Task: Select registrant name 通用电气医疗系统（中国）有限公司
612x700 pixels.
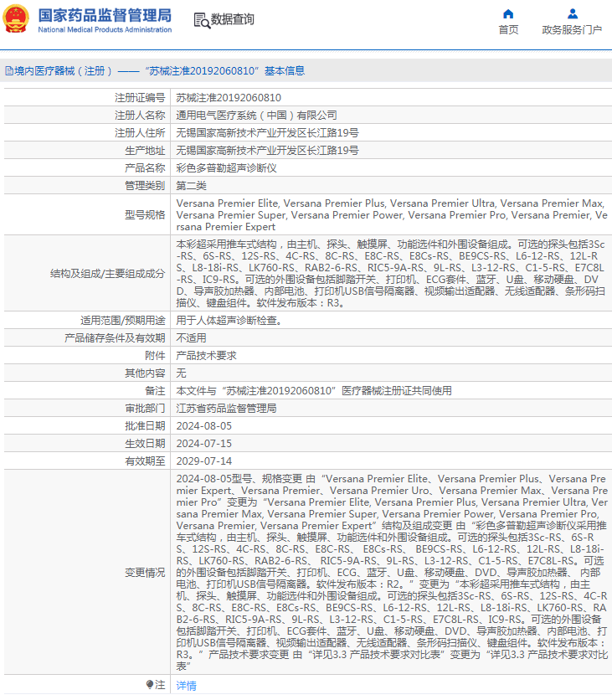Action: 256,116
